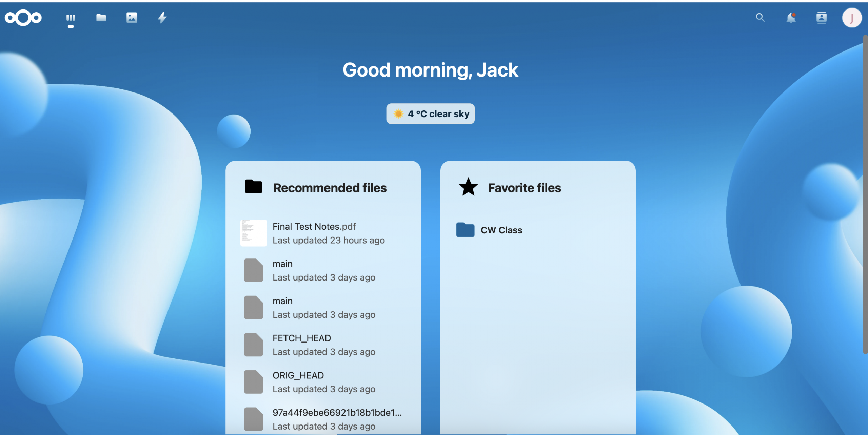
Task: Open Final Test Notes.pdf thumbnail
Action: point(253,233)
